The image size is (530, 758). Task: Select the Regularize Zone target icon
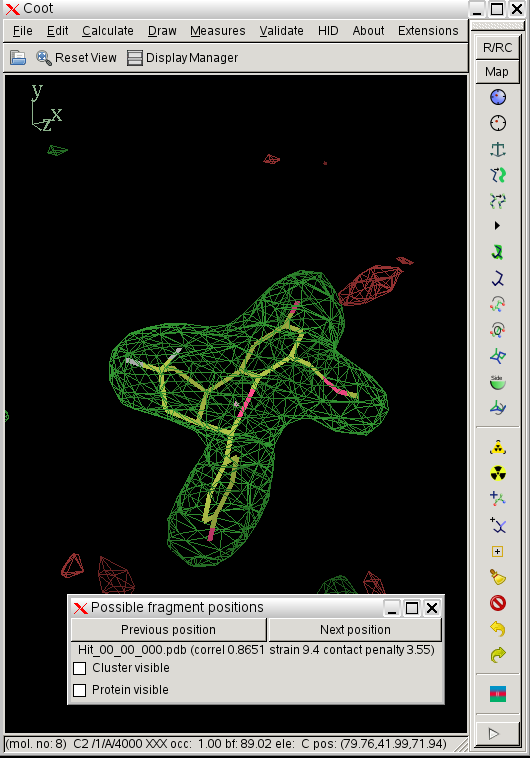click(498, 123)
